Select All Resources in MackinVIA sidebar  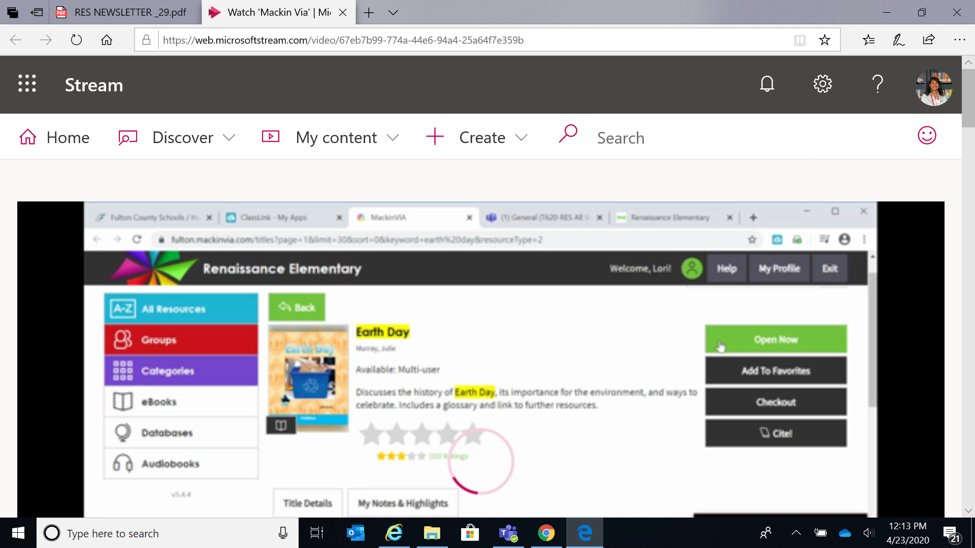pos(181,309)
